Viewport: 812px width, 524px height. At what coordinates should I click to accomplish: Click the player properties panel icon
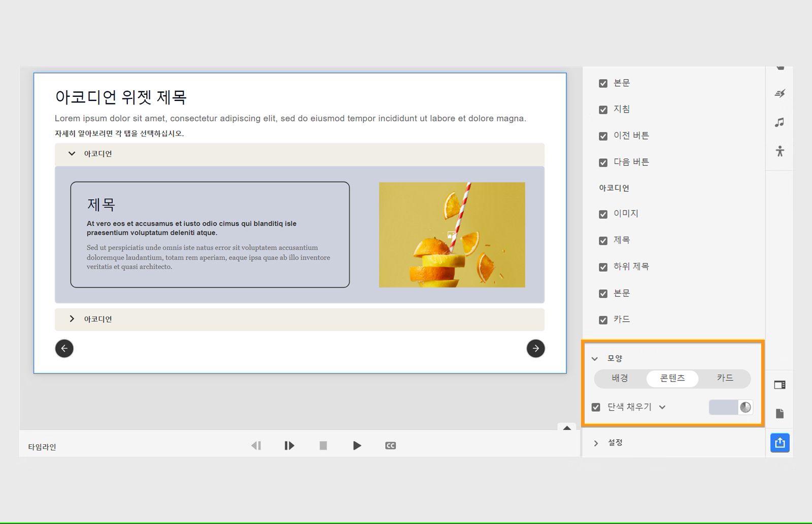point(780,385)
